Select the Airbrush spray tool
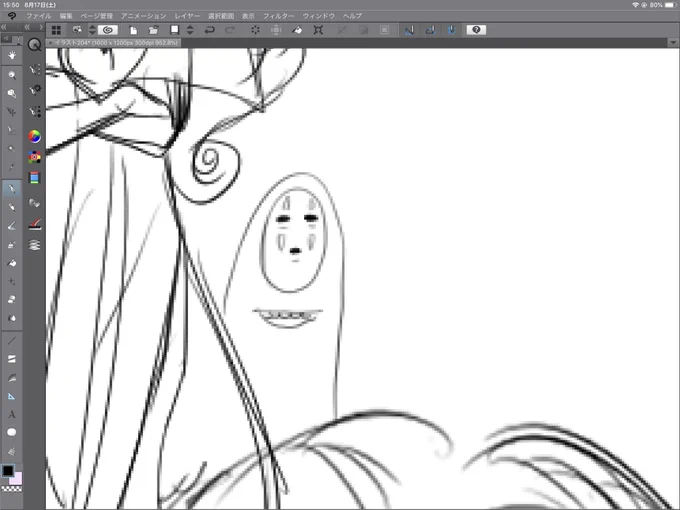The image size is (680, 510). tap(12, 245)
